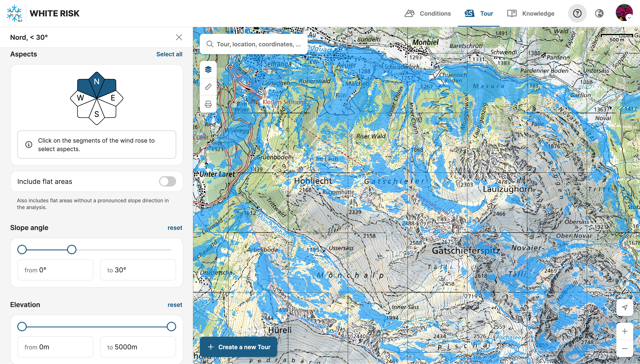Click the map search input field

[x=258, y=44]
